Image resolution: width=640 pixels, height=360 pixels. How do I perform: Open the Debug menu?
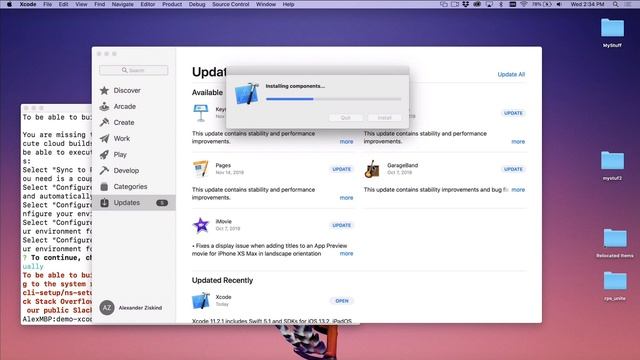(x=197, y=4)
